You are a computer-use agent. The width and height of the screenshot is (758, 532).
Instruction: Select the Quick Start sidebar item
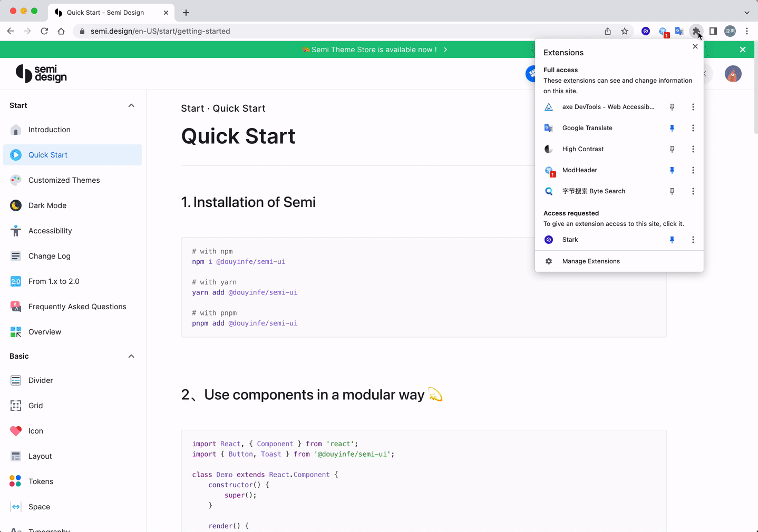(72, 155)
